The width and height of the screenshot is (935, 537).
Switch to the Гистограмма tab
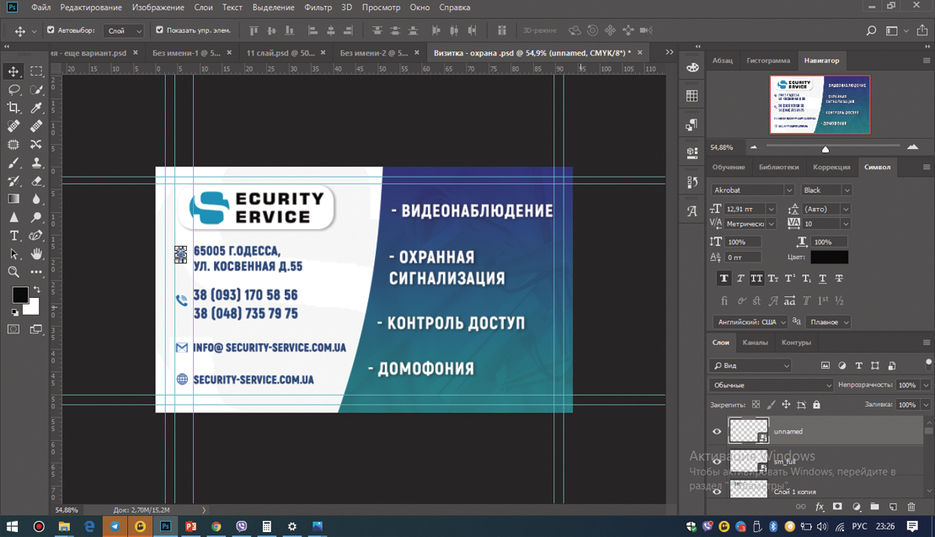pos(768,61)
